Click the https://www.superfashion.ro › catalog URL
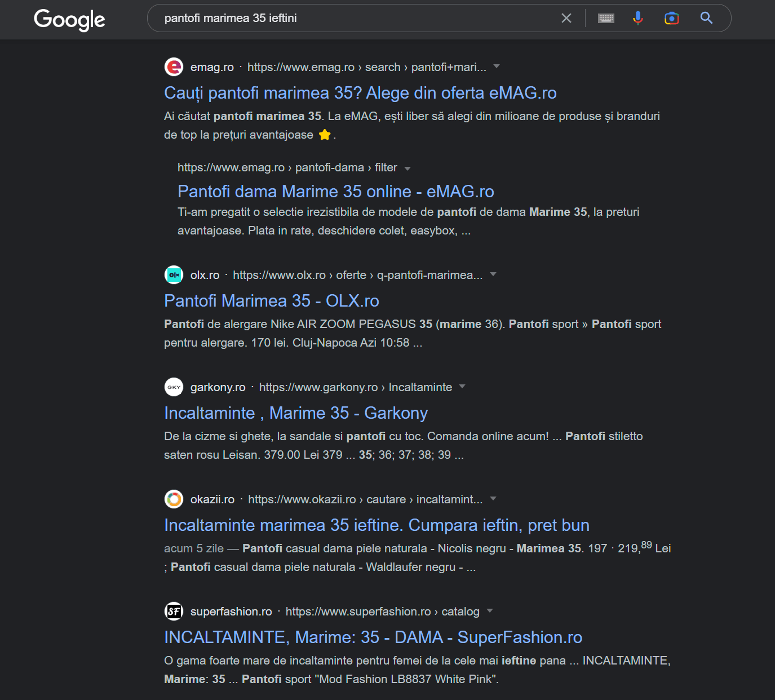The width and height of the screenshot is (775, 700). [383, 612]
